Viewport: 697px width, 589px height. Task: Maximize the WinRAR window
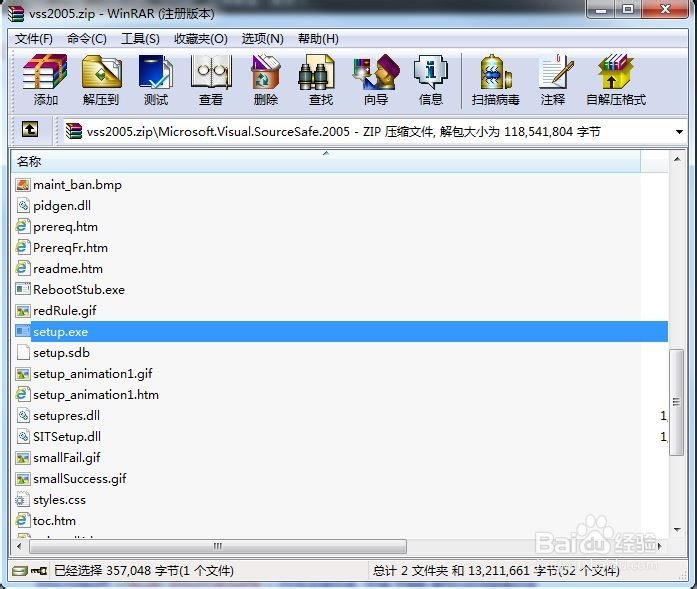pos(628,9)
